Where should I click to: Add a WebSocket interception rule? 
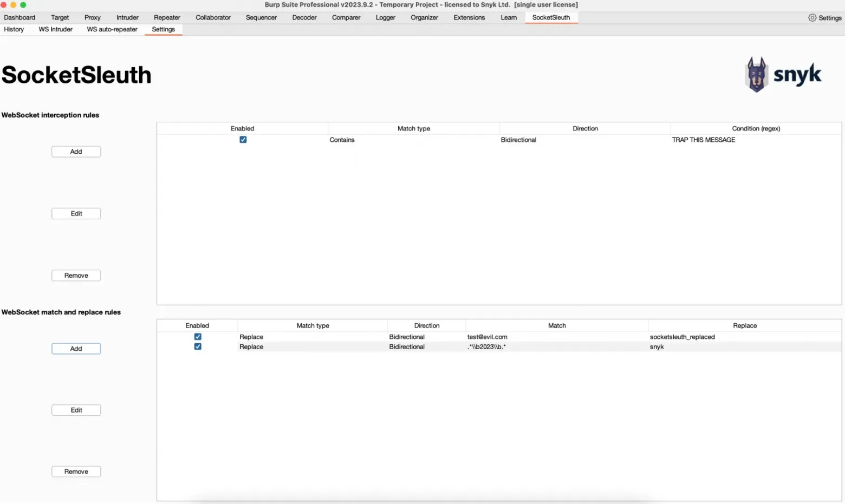(x=76, y=152)
